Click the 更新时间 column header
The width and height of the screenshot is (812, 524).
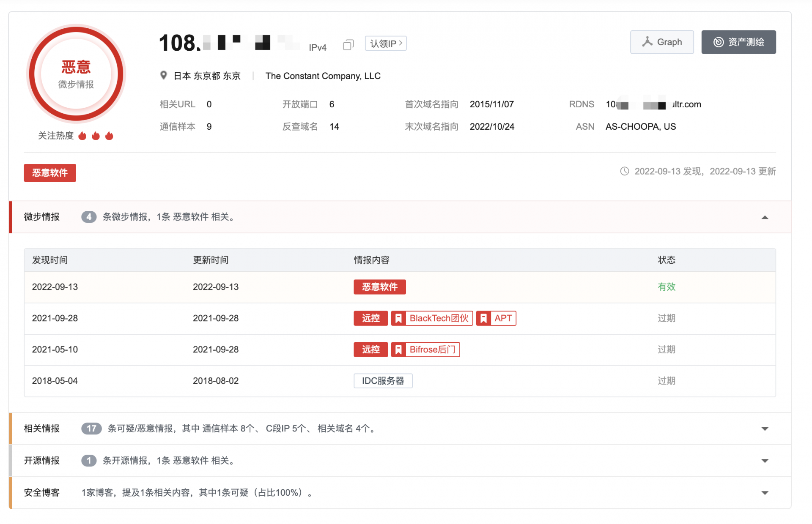point(211,260)
